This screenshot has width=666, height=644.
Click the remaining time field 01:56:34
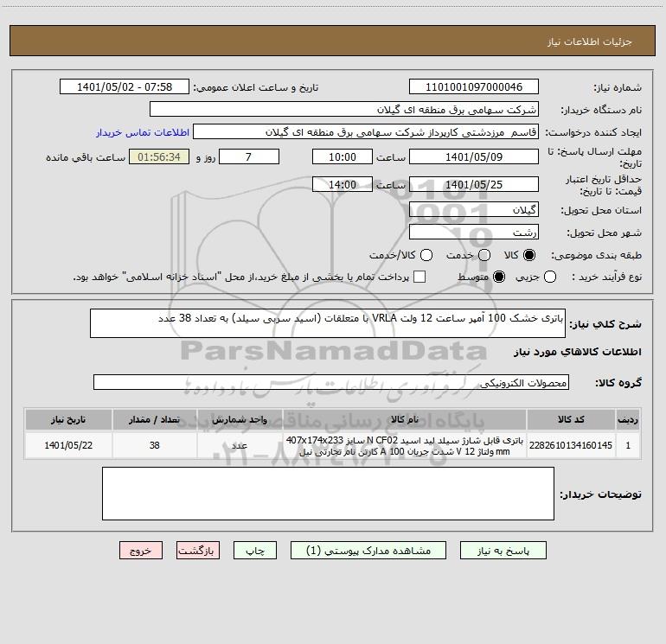[x=159, y=156]
